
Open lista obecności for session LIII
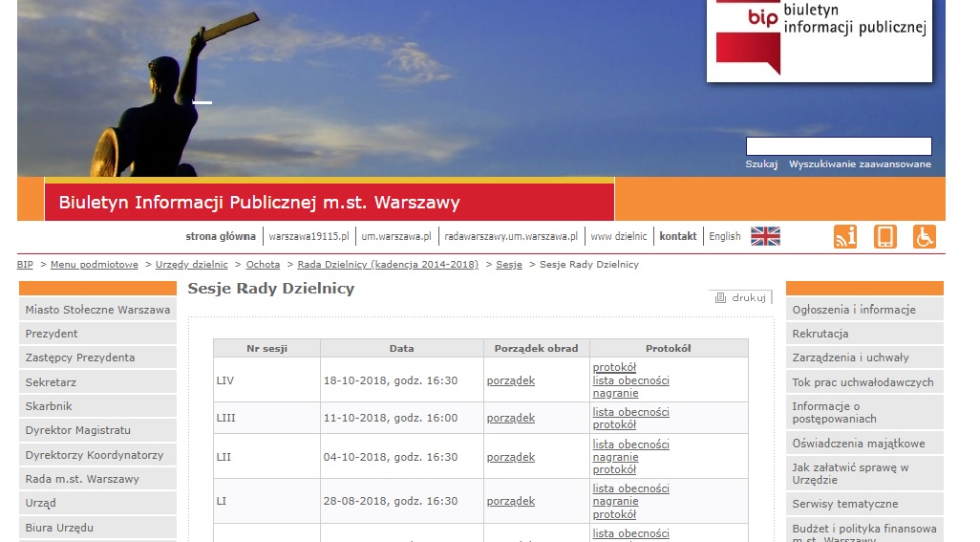(x=630, y=412)
